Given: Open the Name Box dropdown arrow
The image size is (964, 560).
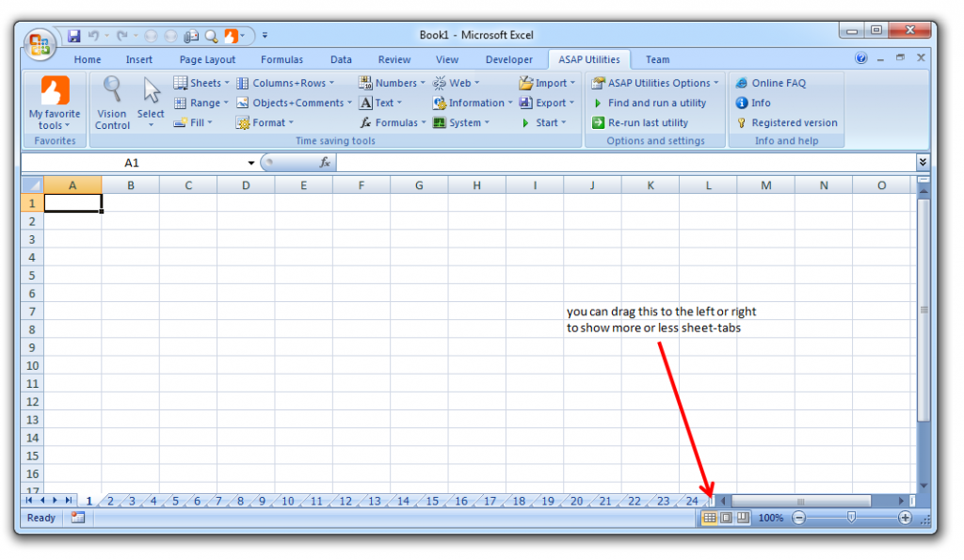Looking at the screenshot, I should click(x=250, y=163).
